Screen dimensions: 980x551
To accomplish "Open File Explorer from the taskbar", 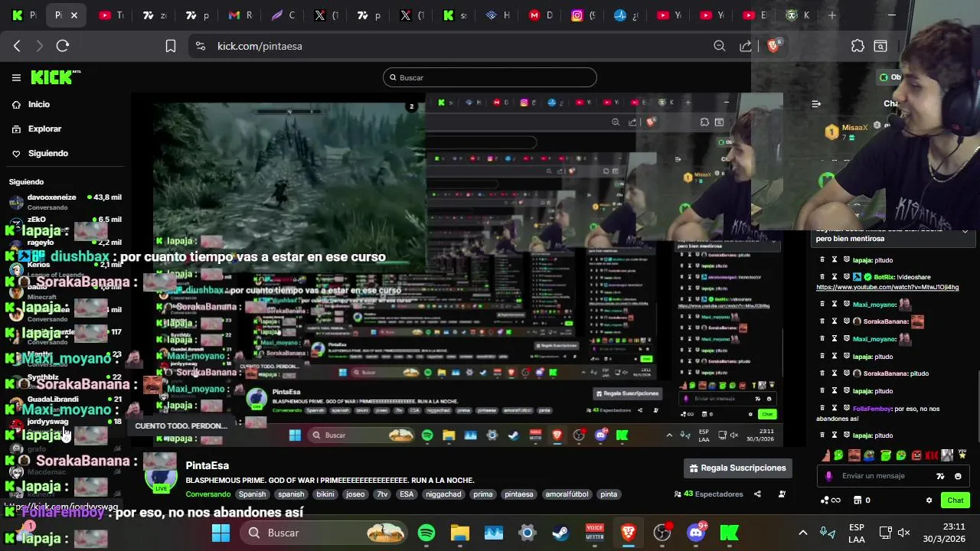I will pos(460,533).
